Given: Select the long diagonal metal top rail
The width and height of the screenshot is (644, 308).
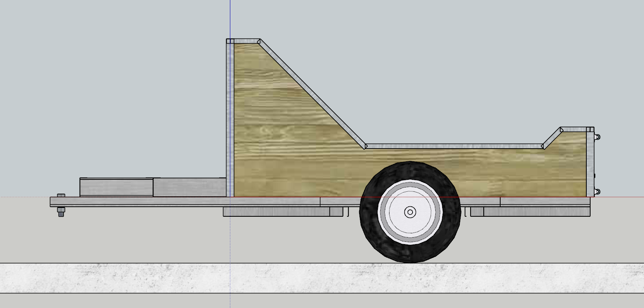Looking at the screenshot, I should click(x=312, y=94).
